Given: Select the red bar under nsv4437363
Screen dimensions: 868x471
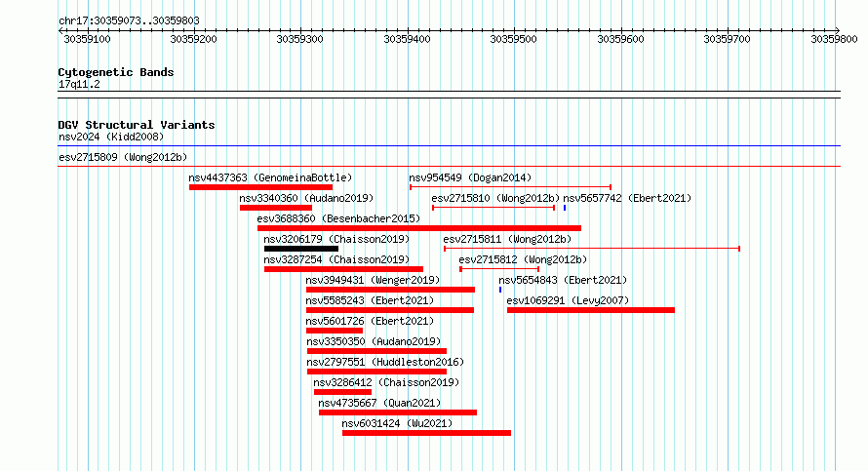Looking at the screenshot, I should click(260, 187).
